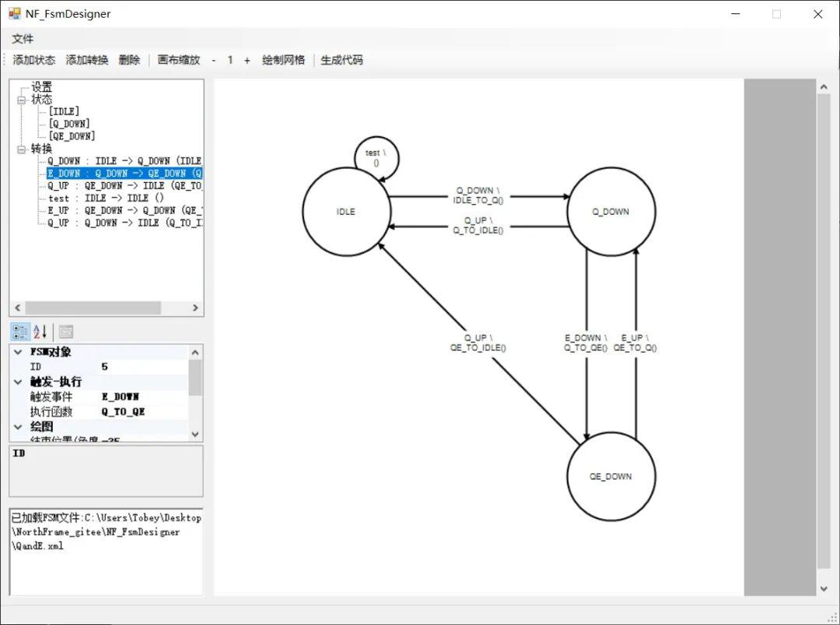Select the test self-loop on IDLE
This screenshot has width=840, height=625.
[x=376, y=157]
